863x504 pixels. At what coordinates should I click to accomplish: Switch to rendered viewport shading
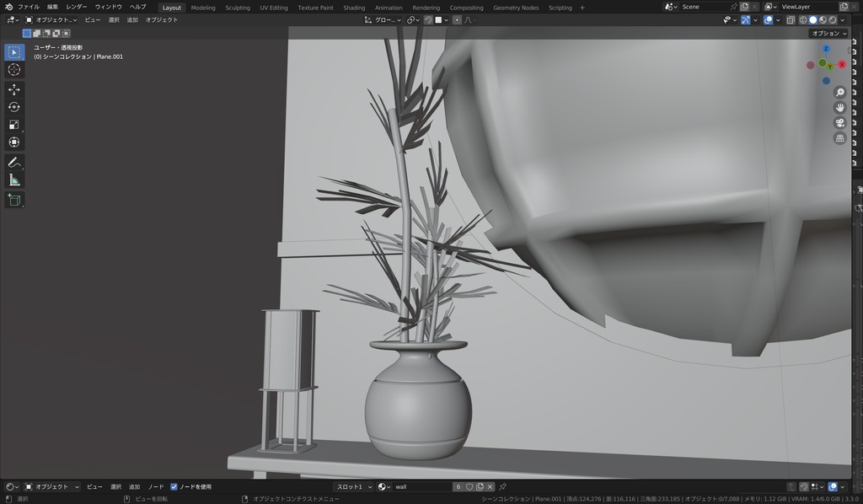tap(833, 20)
